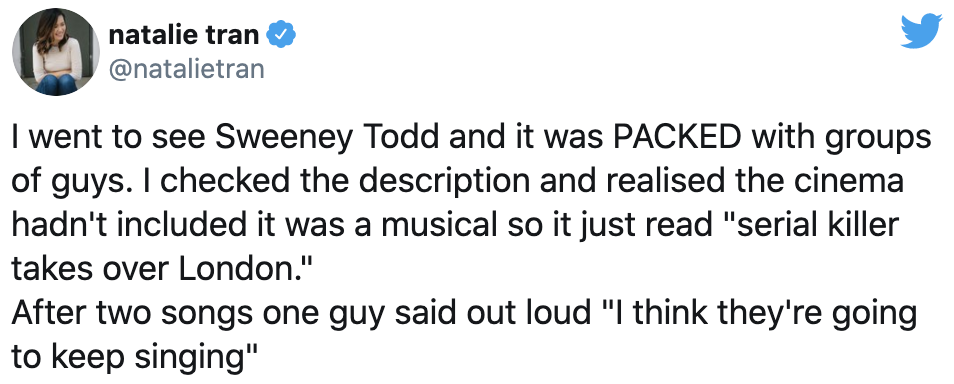Open natalie tran's profile photo

pos(57,52)
